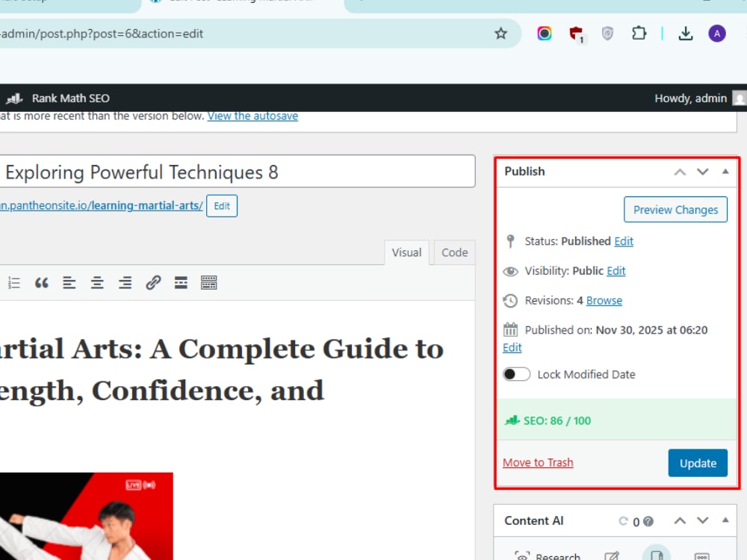
Task: Browse the 4 revisions
Action: click(x=604, y=300)
